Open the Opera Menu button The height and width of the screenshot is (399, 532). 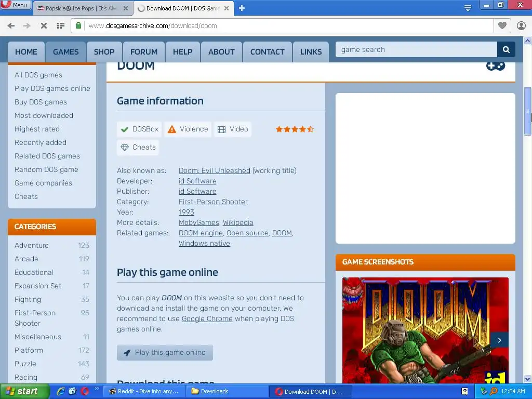click(16, 5)
